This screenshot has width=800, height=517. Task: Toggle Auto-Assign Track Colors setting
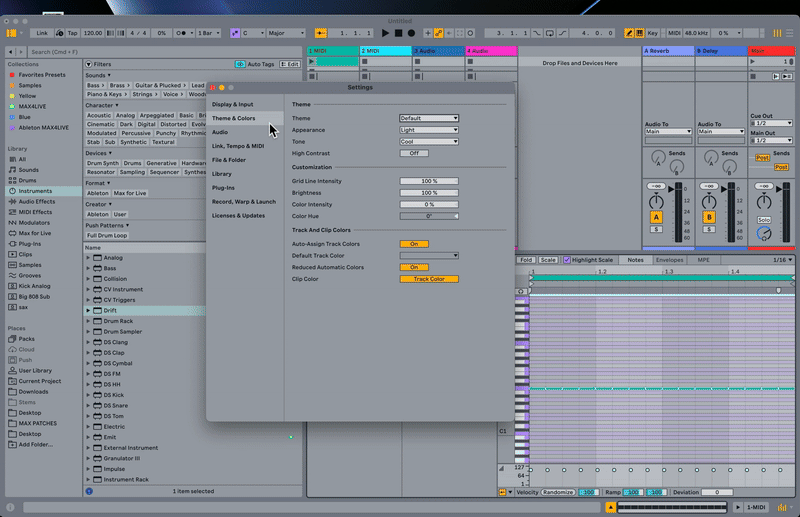[414, 244]
